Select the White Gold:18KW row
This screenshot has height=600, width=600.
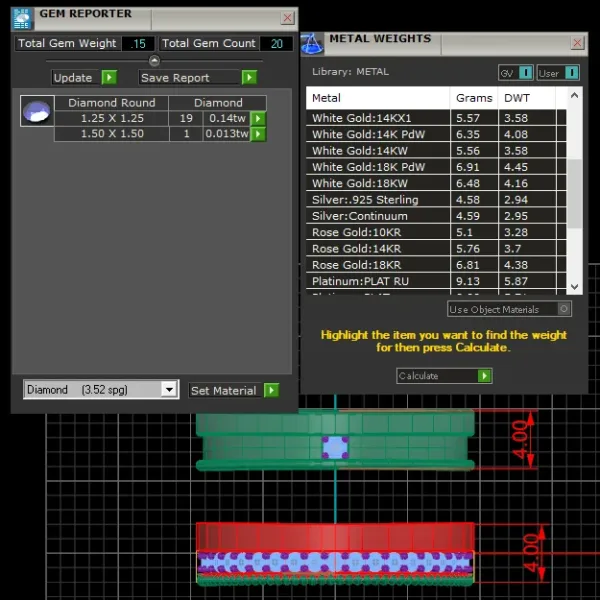tap(436, 183)
